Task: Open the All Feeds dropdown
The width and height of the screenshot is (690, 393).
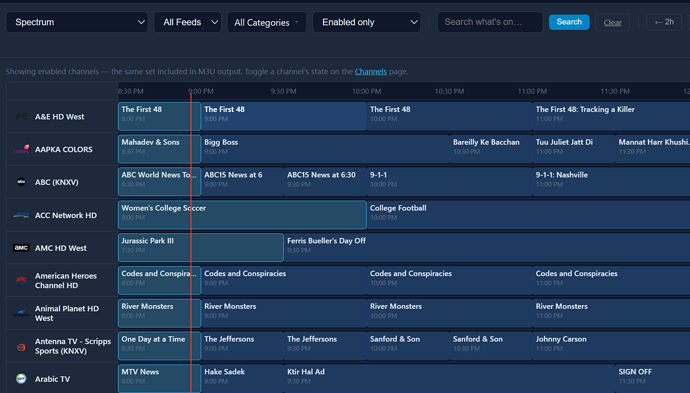Action: coord(188,22)
